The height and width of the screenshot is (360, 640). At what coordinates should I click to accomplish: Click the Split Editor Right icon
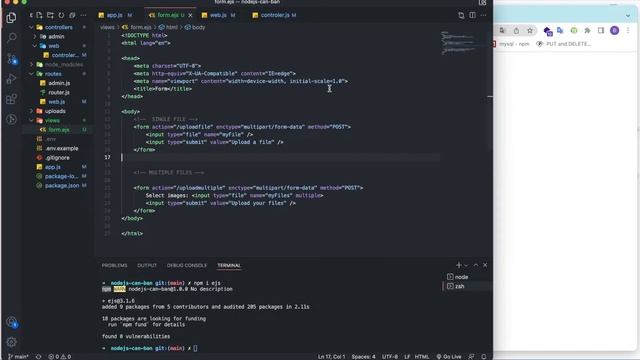tap(472, 15)
